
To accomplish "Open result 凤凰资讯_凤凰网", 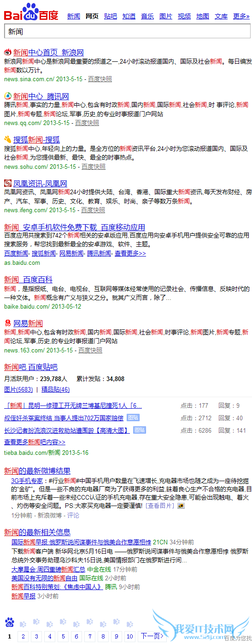I will [40, 183].
